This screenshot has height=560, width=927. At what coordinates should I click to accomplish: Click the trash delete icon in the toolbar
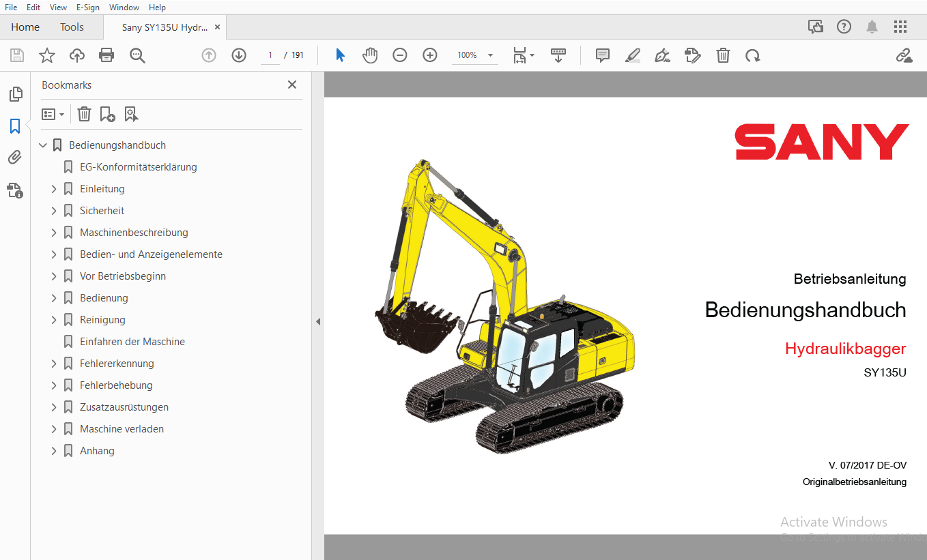pyautogui.click(x=723, y=55)
